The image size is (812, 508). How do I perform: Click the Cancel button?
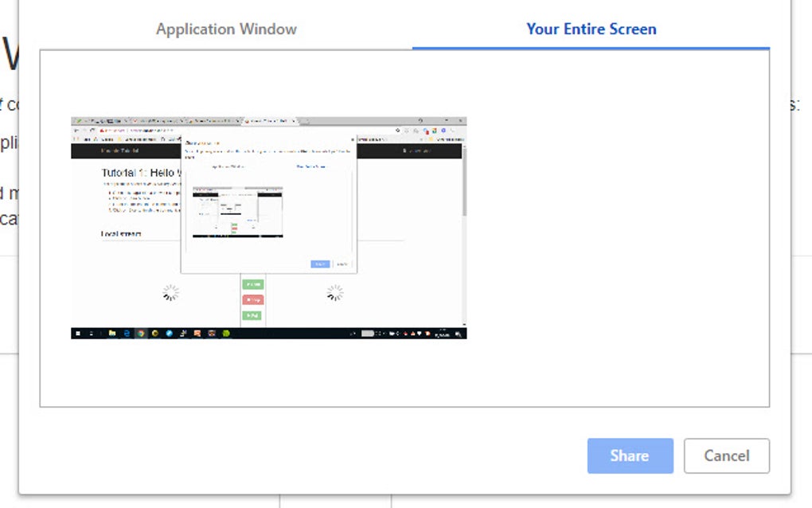pyautogui.click(x=726, y=455)
